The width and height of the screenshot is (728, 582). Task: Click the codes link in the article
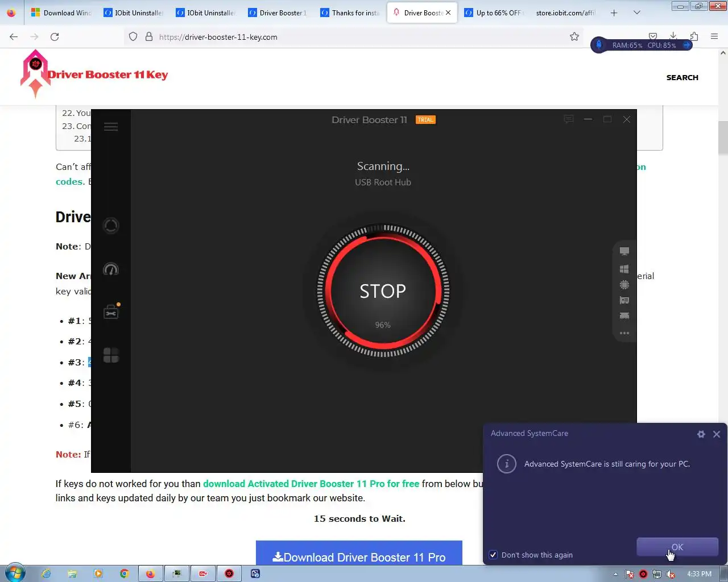pyautogui.click(x=69, y=182)
